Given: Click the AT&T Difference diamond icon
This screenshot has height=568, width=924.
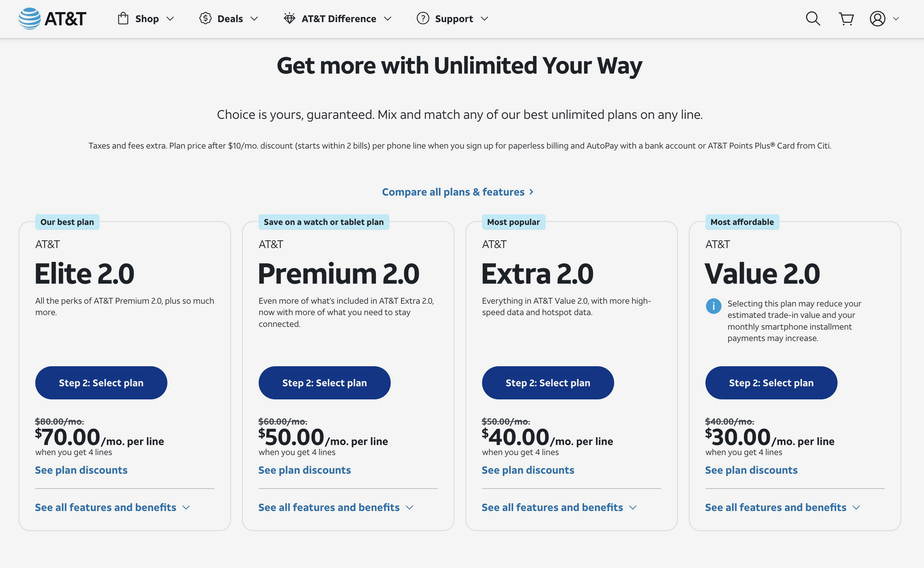Looking at the screenshot, I should pyautogui.click(x=289, y=18).
